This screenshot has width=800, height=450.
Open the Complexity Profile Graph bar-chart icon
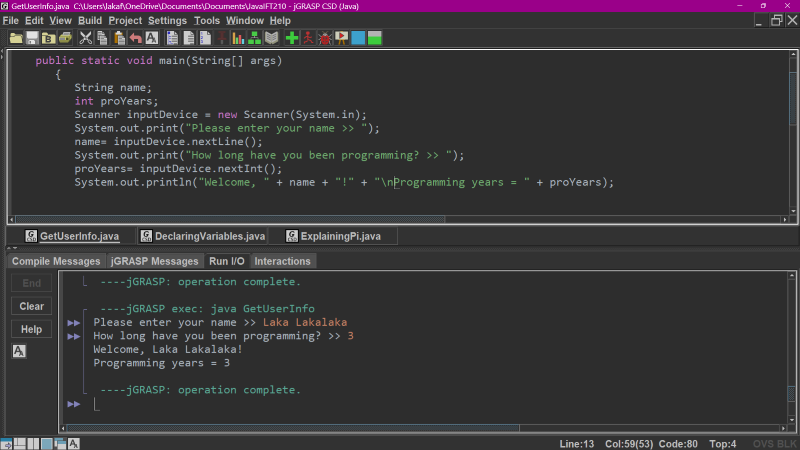tap(238, 38)
